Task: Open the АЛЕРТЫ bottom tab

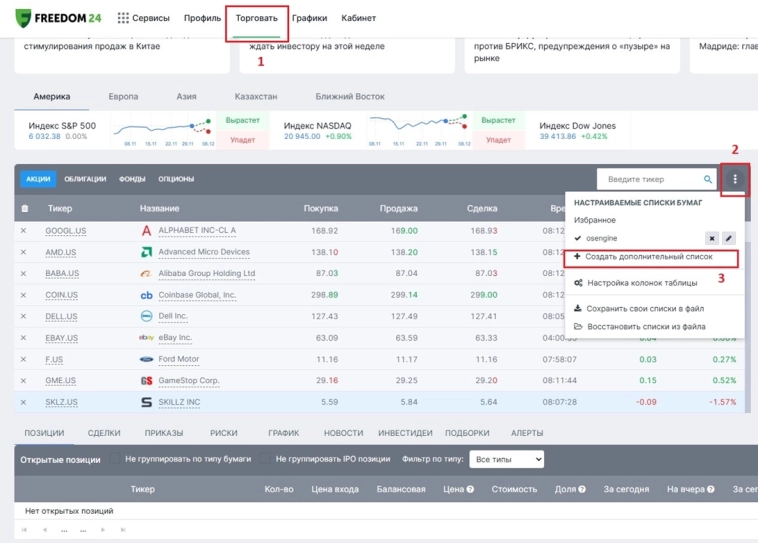Action: coord(527,433)
